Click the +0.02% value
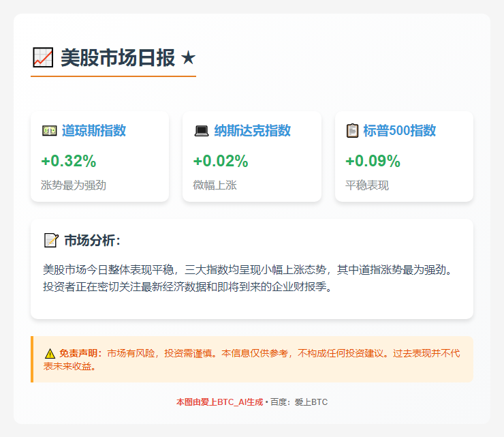The width and height of the screenshot is (504, 437). tap(221, 161)
